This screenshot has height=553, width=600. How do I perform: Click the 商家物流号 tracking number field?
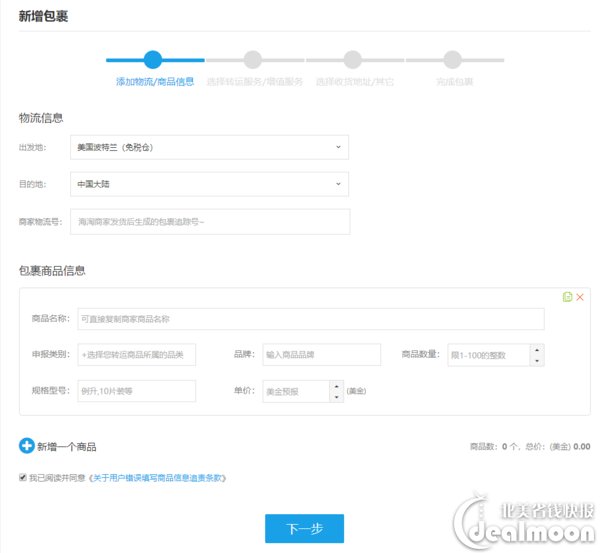point(210,222)
